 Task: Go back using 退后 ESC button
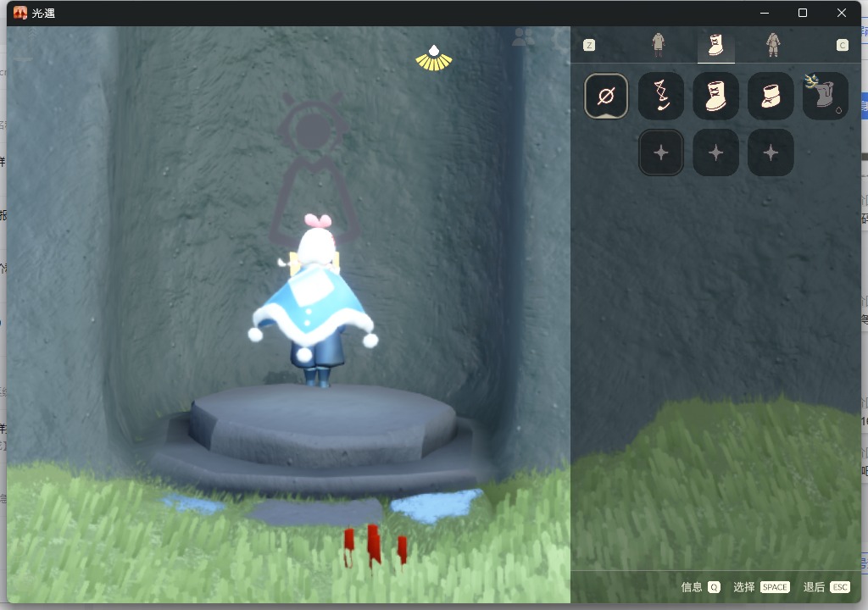(826, 587)
